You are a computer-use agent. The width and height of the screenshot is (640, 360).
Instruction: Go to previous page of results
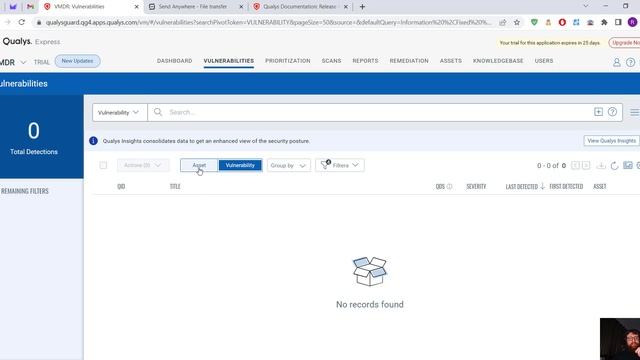point(576,165)
